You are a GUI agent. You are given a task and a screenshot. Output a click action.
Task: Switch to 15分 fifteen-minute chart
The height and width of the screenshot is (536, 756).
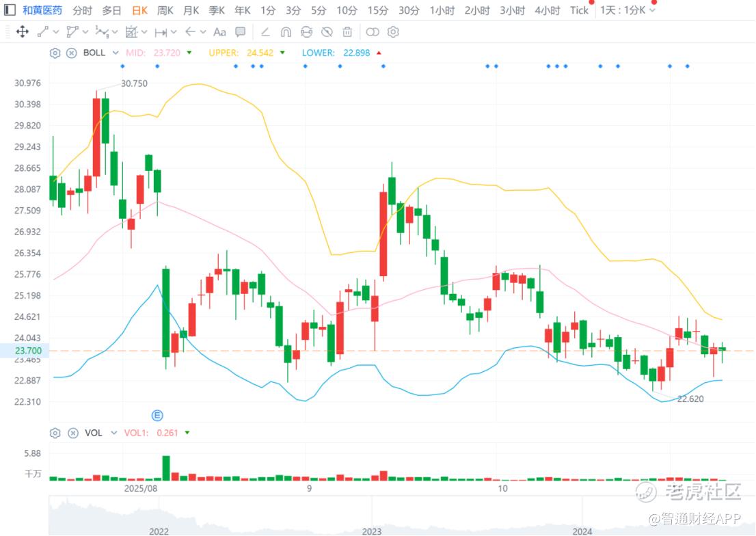(378, 10)
